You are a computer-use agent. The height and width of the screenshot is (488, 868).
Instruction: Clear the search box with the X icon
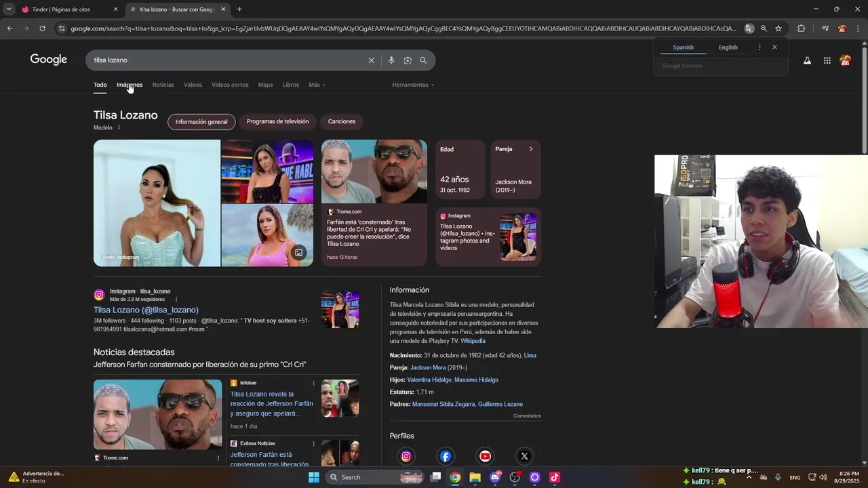371,60
